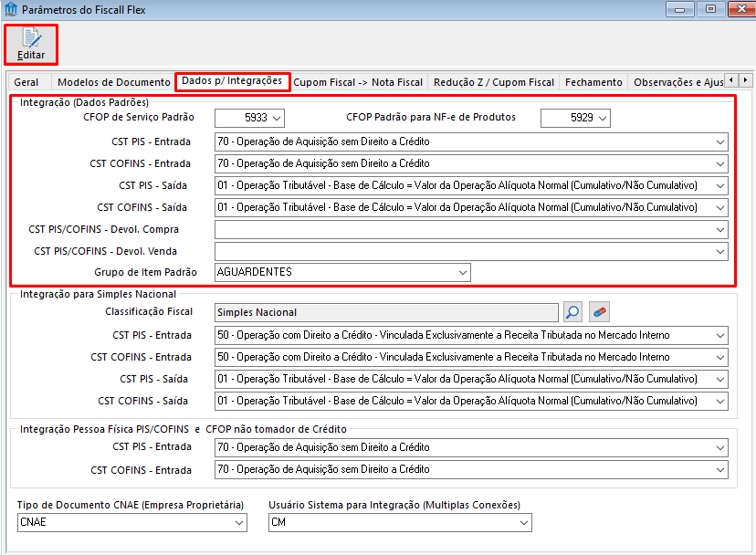The height and width of the screenshot is (555, 756).
Task: Click the 'Grupo de Item Padrão' label
Action: (145, 272)
